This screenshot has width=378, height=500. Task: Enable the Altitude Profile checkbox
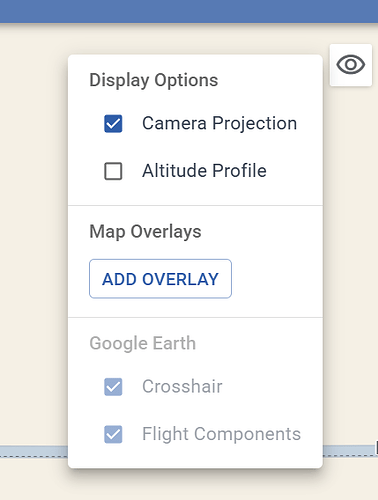pyautogui.click(x=113, y=171)
